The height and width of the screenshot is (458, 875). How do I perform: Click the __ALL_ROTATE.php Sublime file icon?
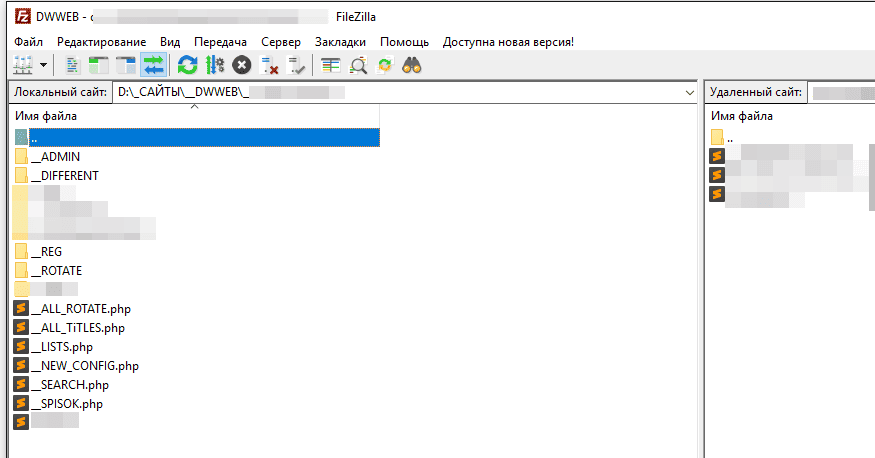[x=21, y=308]
